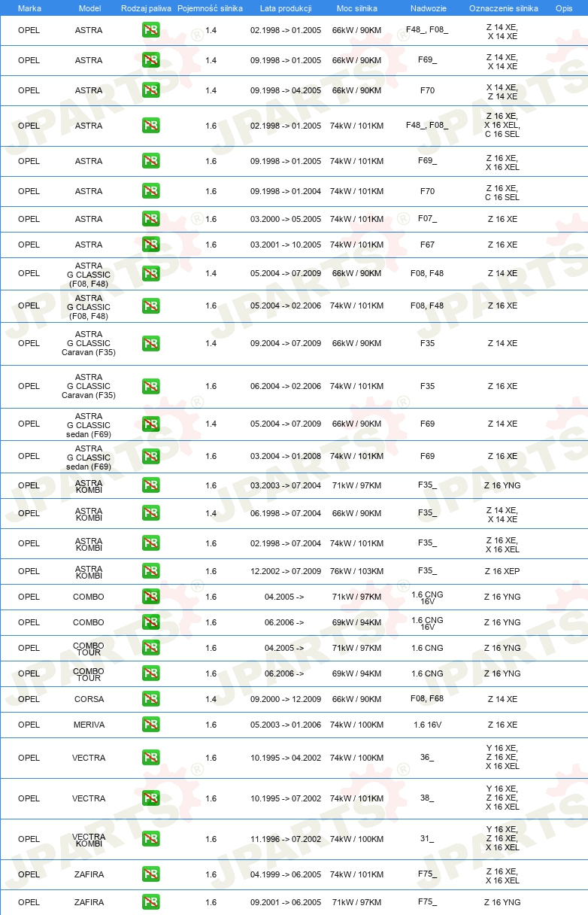
Task: Click the 'Moc silnika' column header
Action: [356, 8]
